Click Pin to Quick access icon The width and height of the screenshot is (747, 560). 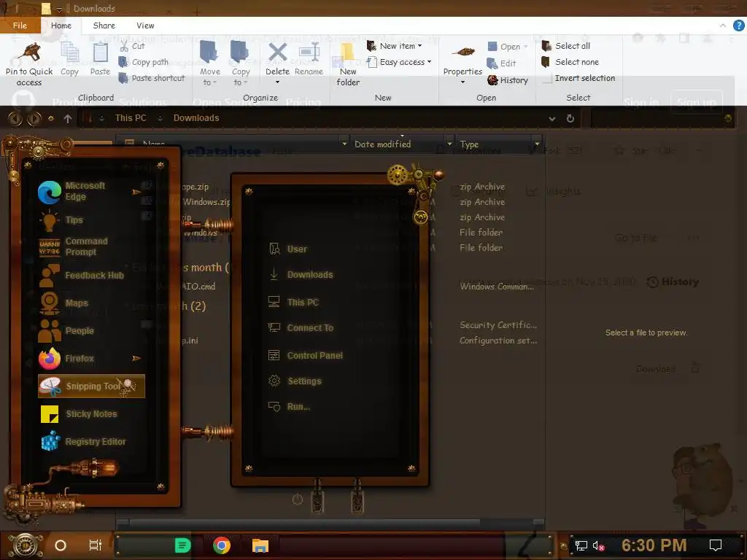click(x=29, y=52)
